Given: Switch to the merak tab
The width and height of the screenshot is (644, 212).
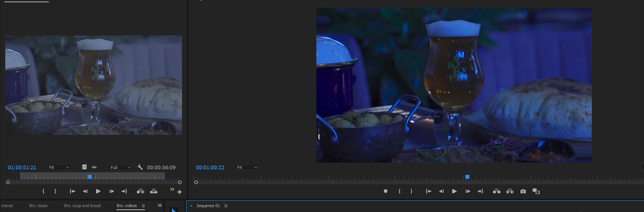Looking at the screenshot, I should (x=7, y=206).
